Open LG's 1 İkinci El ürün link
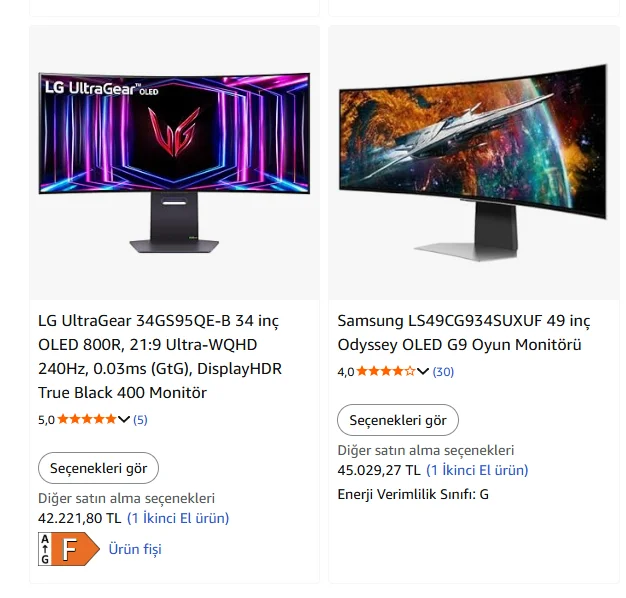626x598 pixels. 178,518
